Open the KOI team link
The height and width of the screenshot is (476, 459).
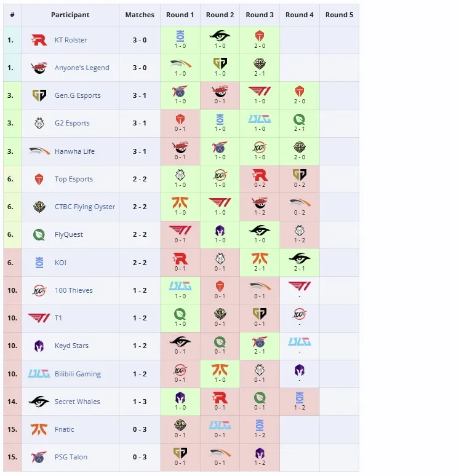tap(60, 263)
